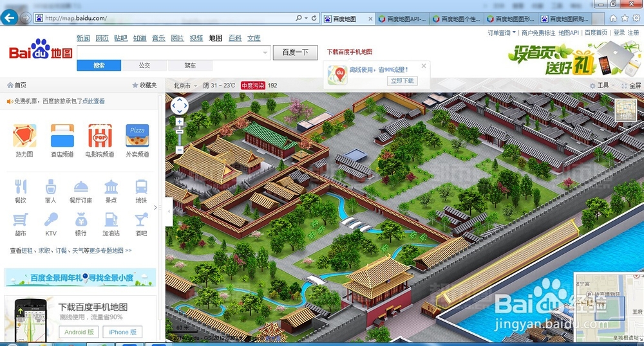Open address bar search dropdown arrow
Screen dimensions: 644x346
pos(306,18)
